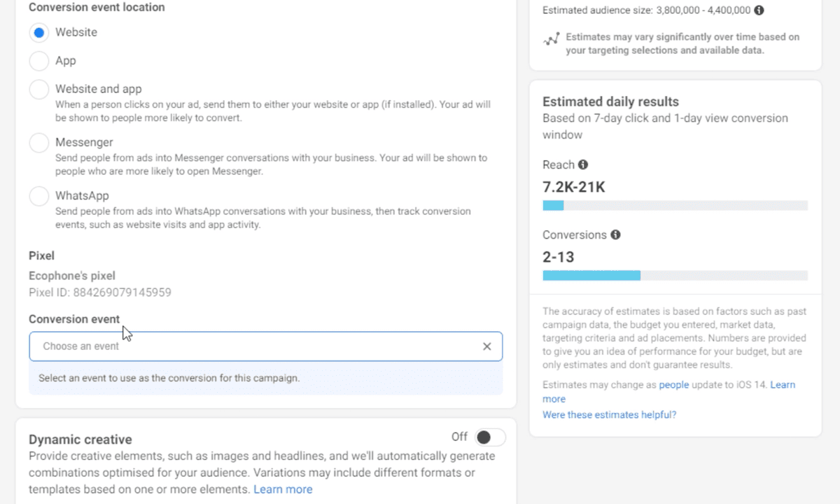Select the WhatsApp conversion option
The image size is (840, 504).
38,196
